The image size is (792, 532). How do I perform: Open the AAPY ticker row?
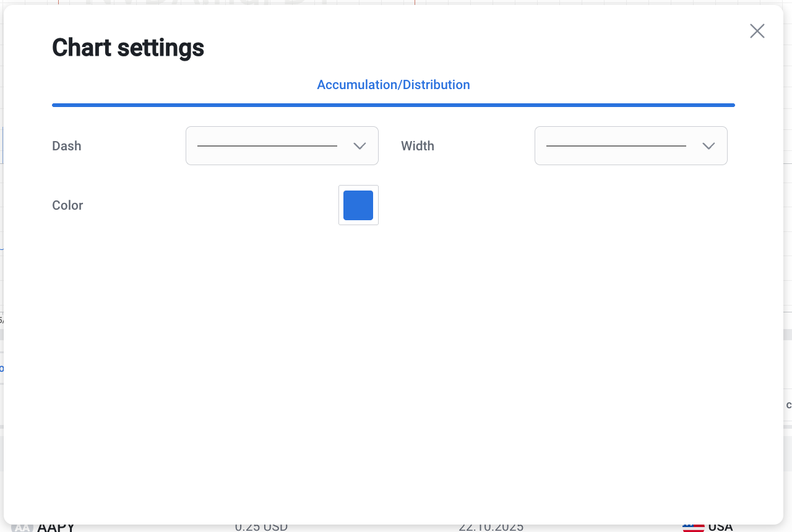[x=56, y=528]
